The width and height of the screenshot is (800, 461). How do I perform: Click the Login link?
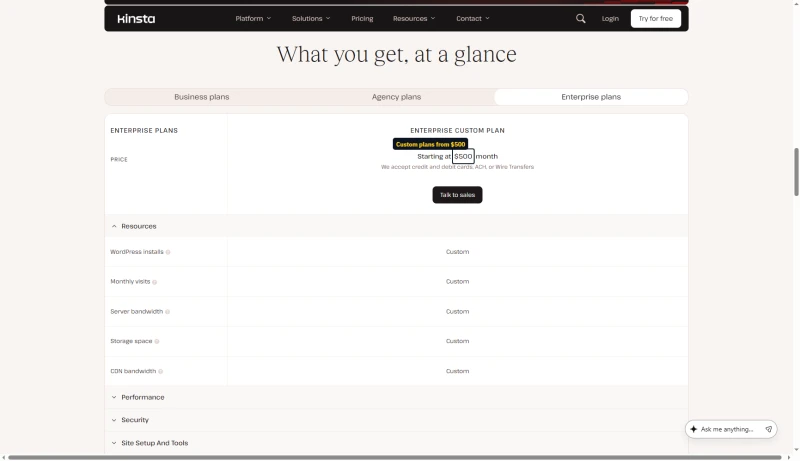pos(610,18)
